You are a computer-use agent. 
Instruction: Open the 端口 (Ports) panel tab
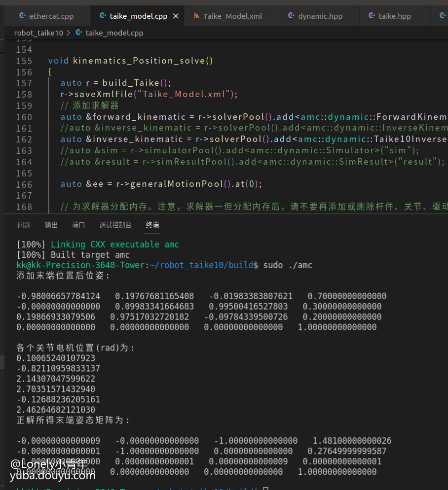pyautogui.click(x=78, y=225)
